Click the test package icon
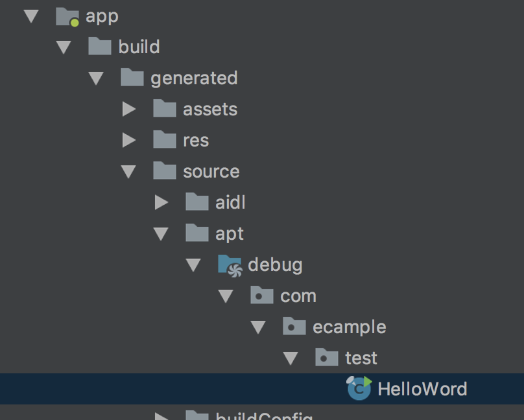The image size is (524, 420). pyautogui.click(x=327, y=358)
